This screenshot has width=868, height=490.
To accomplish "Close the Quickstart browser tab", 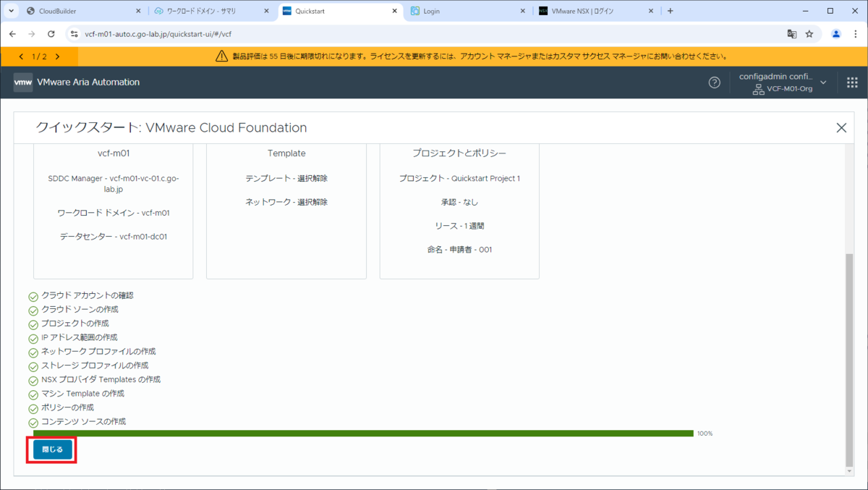I will (x=395, y=11).
